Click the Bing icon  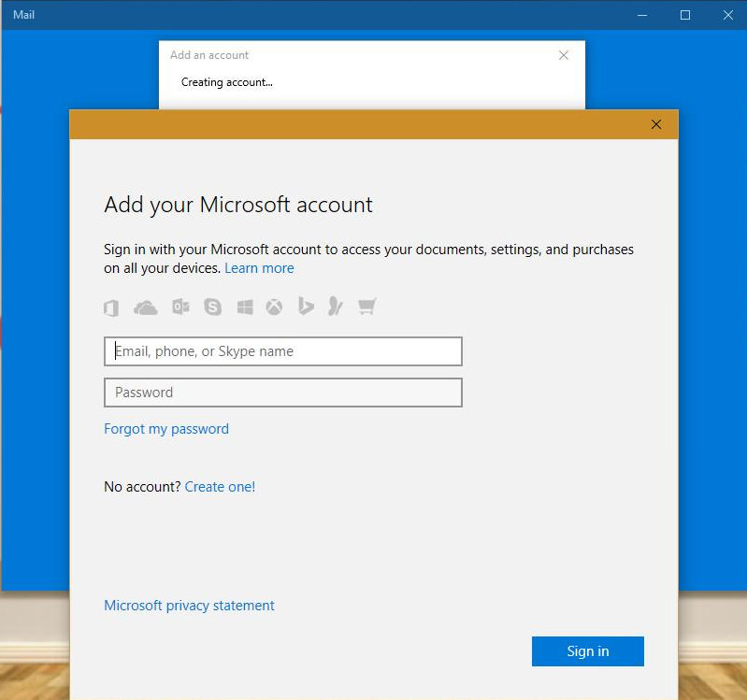tap(306, 306)
